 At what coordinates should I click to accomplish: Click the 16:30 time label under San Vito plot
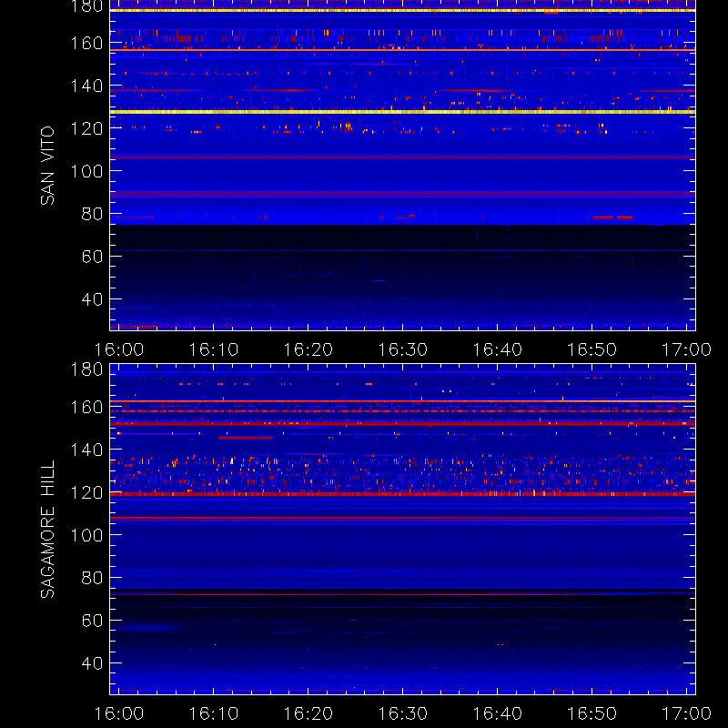pos(402,349)
